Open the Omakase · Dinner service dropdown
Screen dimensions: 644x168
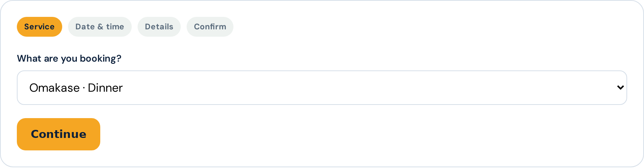[322, 88]
